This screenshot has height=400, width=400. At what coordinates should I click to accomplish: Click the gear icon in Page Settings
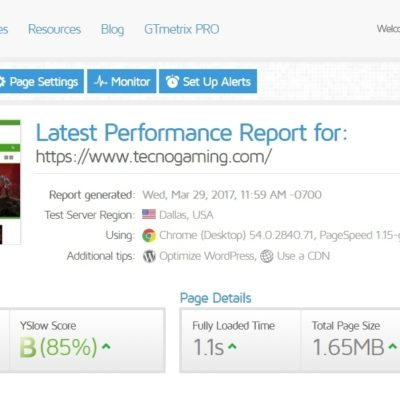point(2,82)
